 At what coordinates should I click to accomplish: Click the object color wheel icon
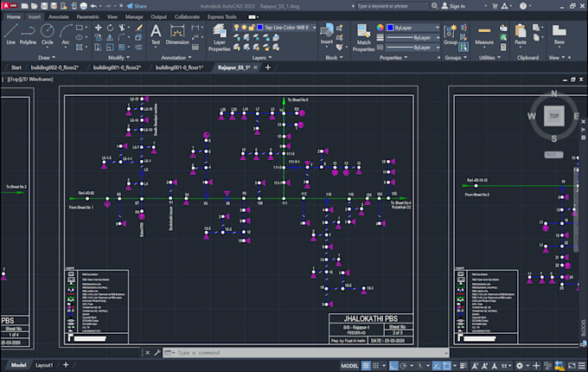pos(380,28)
